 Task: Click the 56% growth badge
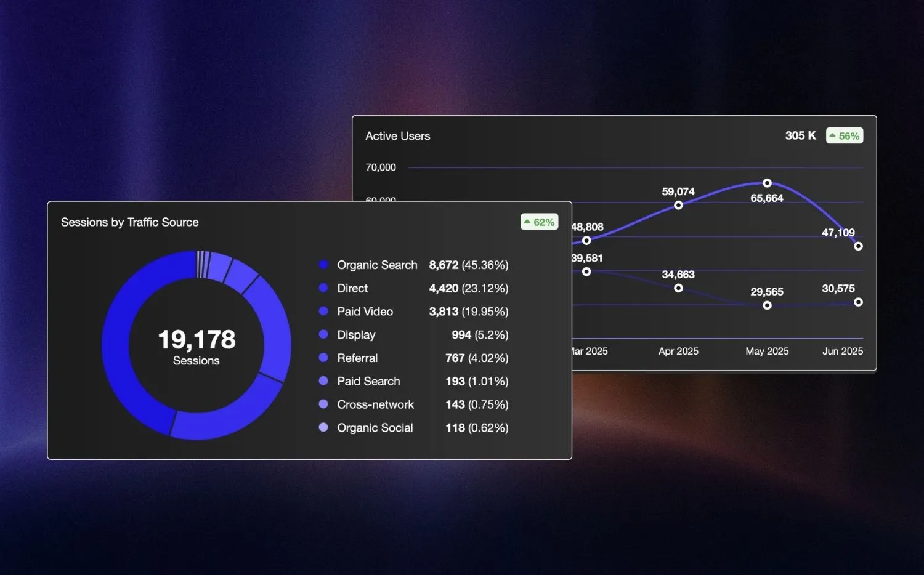click(x=845, y=136)
